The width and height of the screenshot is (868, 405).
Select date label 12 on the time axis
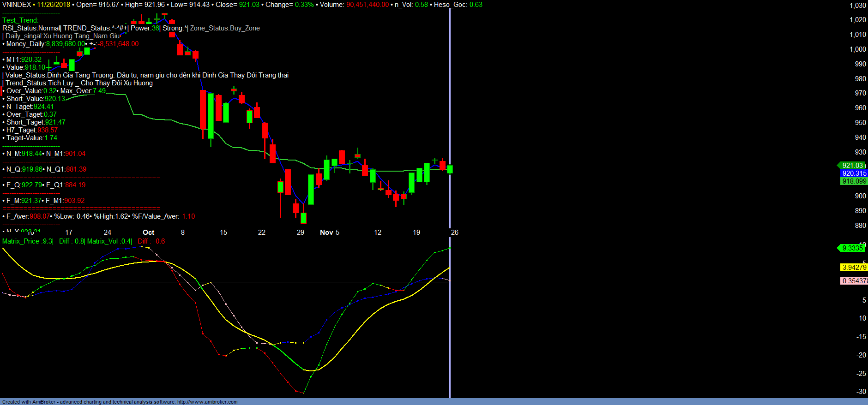click(378, 232)
